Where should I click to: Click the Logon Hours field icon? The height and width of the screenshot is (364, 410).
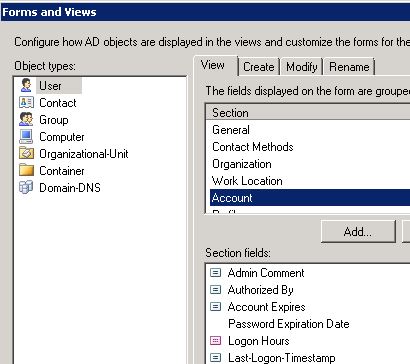[x=216, y=341]
